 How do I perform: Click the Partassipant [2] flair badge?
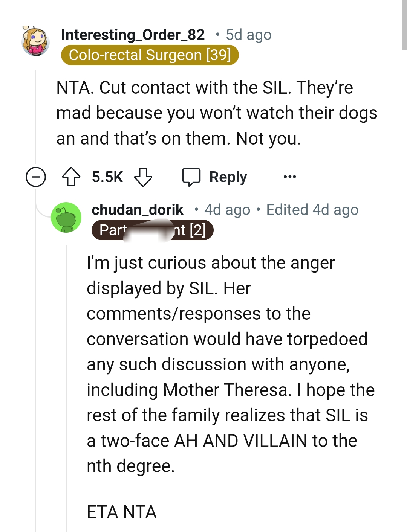point(152,230)
